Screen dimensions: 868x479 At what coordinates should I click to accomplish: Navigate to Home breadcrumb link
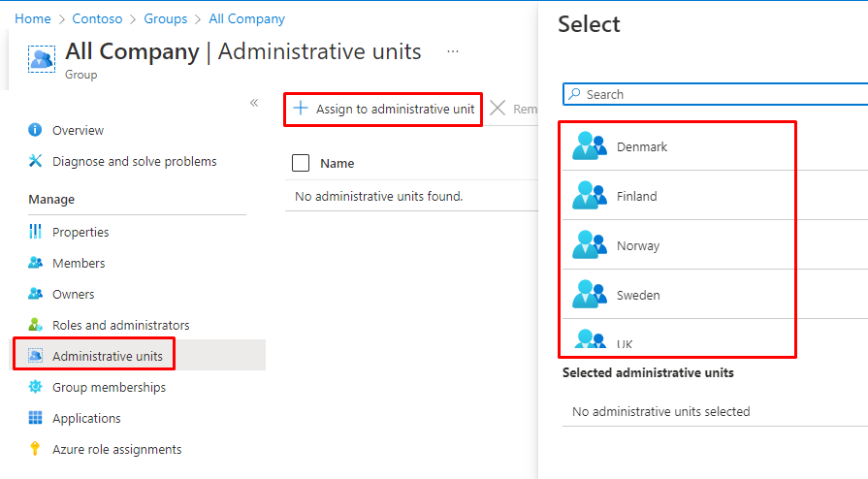(x=33, y=18)
